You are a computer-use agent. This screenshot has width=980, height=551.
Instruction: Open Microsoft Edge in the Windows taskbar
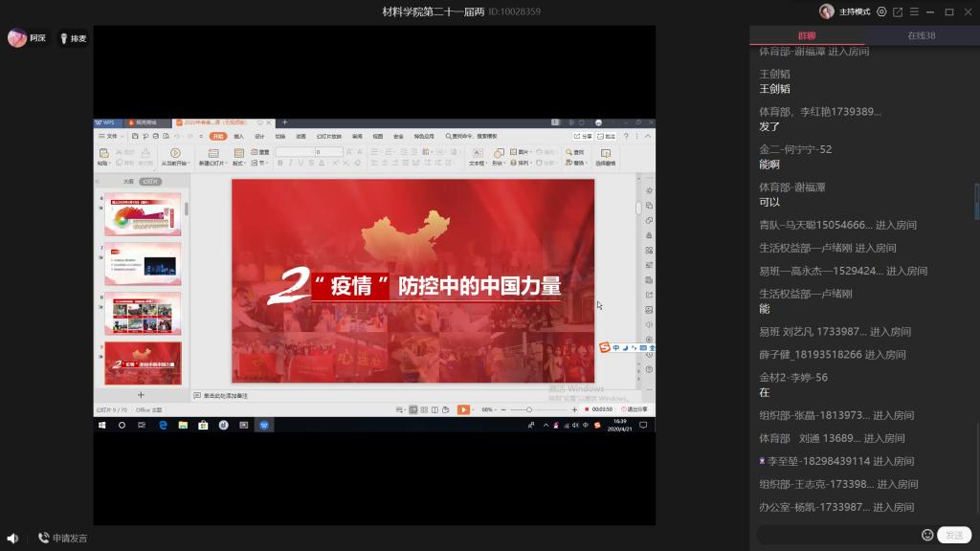163,425
